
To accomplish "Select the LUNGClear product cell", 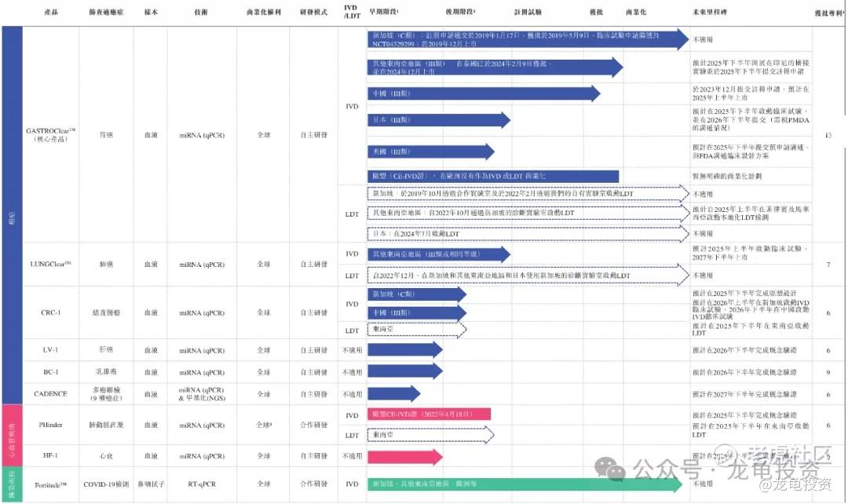I will pyautogui.click(x=51, y=264).
